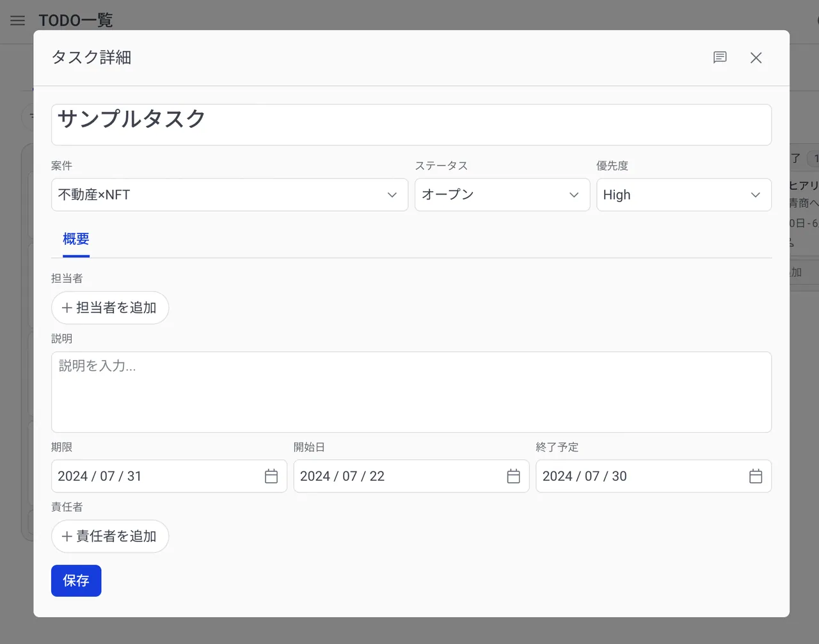Save the task with 保存 button
The image size is (819, 644).
pos(76,581)
